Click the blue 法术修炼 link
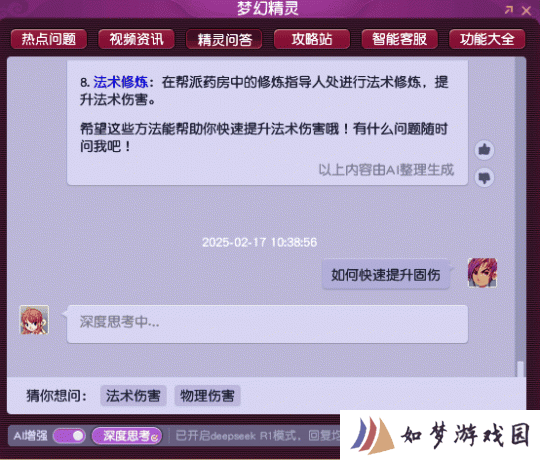This screenshot has height=460, width=540. click(x=121, y=82)
